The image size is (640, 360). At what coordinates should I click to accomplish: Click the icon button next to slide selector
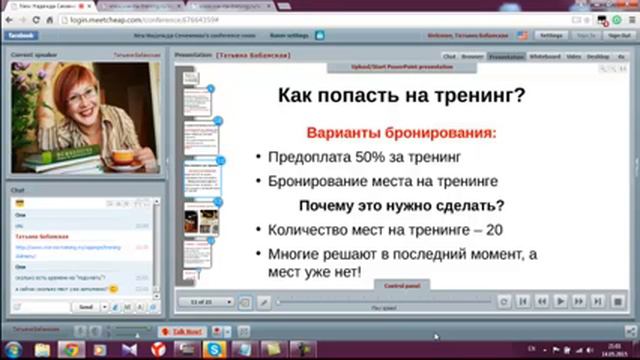pyautogui.click(x=245, y=302)
